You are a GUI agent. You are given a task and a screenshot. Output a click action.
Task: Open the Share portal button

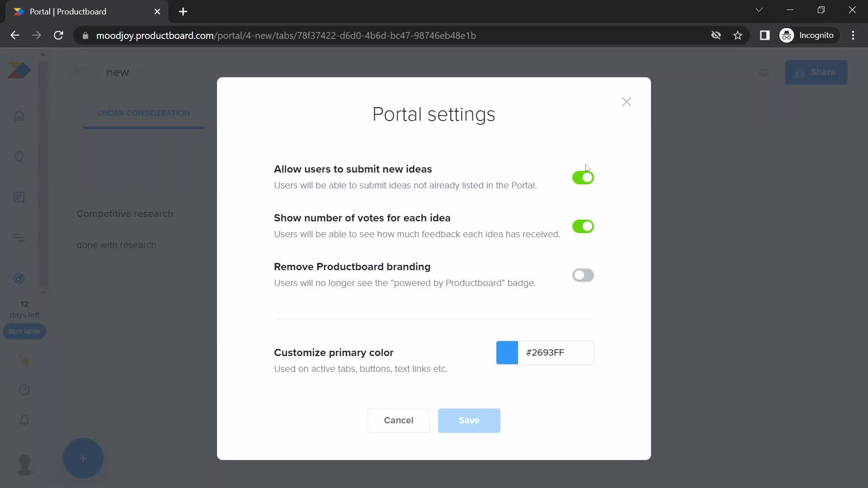tap(816, 72)
